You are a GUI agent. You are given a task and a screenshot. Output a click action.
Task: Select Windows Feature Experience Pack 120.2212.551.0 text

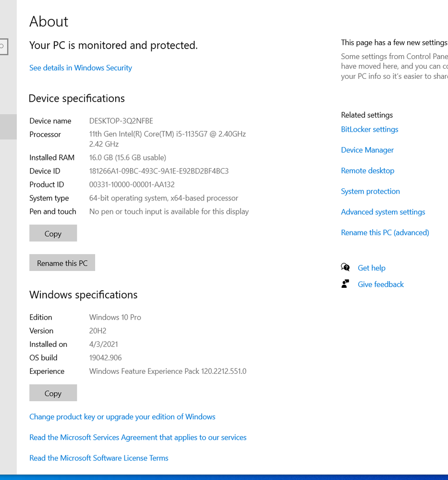[168, 371]
